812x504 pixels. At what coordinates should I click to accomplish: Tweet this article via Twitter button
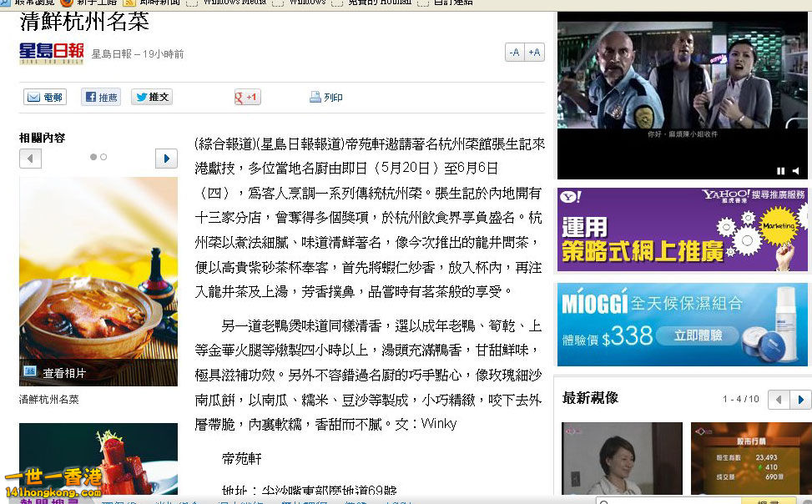click(x=151, y=98)
